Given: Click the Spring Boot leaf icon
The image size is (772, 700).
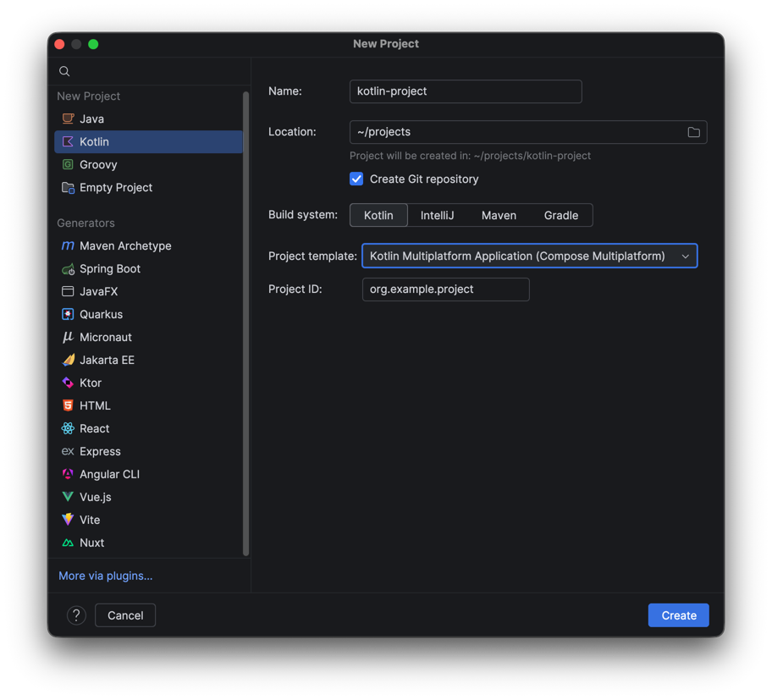Looking at the screenshot, I should click(68, 269).
